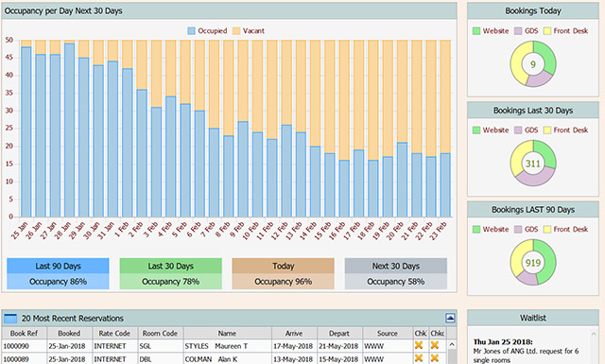
Task: Select booking reference 1000090 cell
Action: click(24, 346)
